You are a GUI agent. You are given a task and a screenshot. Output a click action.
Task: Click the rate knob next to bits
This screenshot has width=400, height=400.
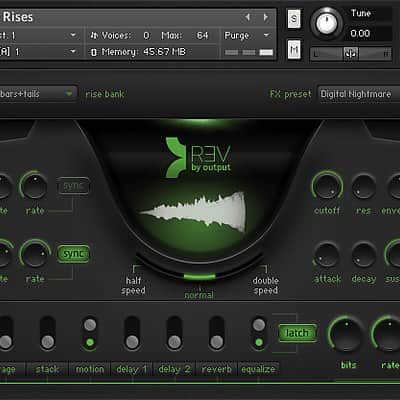388,334
